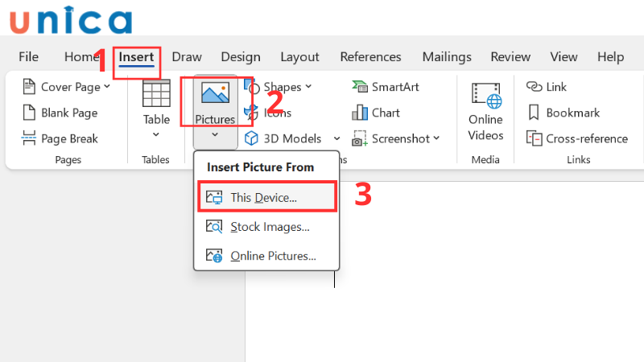Insert a Chart from the ribbon

376,113
